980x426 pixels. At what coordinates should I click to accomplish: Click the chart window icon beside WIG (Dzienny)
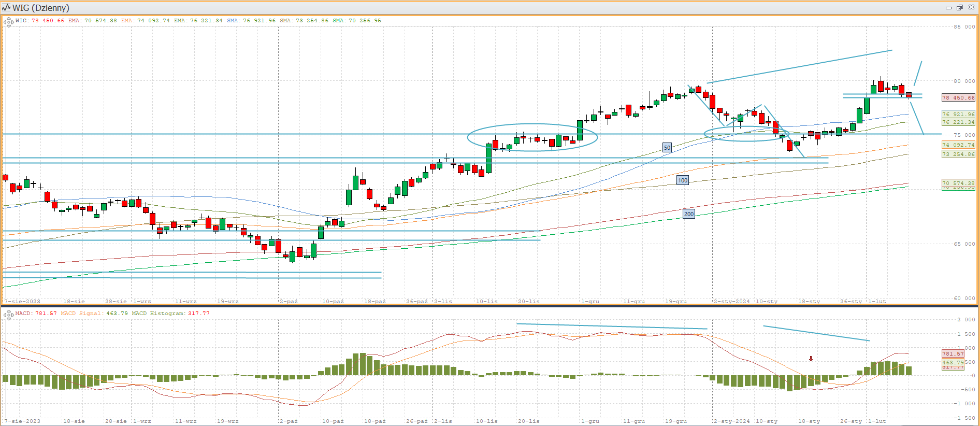(x=6, y=8)
